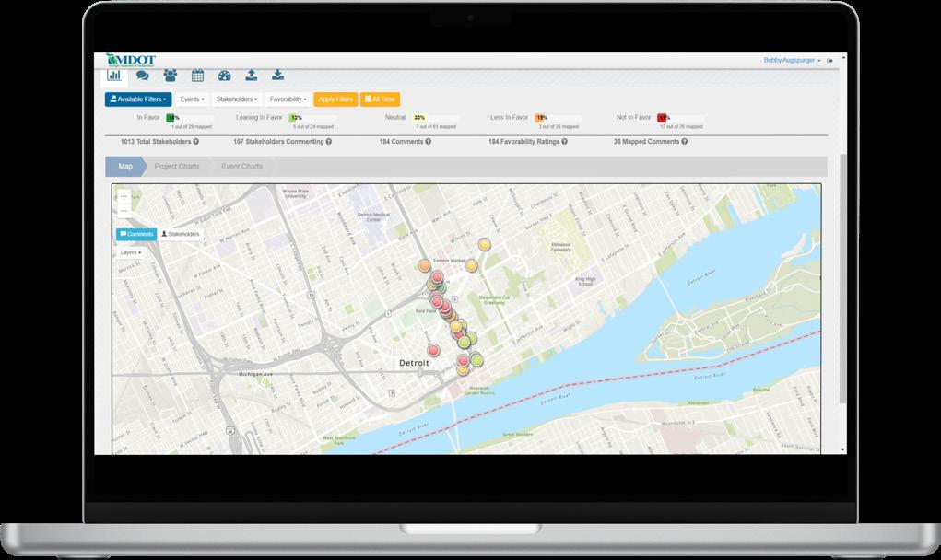Click the download tray icon

point(277,75)
